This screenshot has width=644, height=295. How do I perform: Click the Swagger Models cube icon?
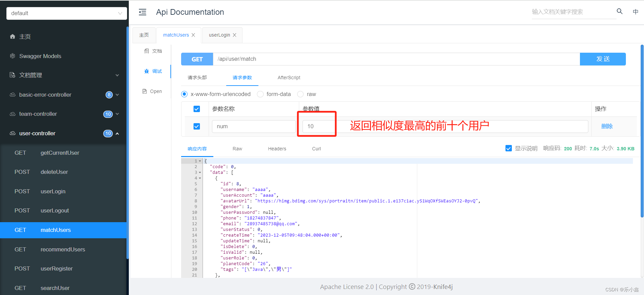pyautogui.click(x=12, y=56)
